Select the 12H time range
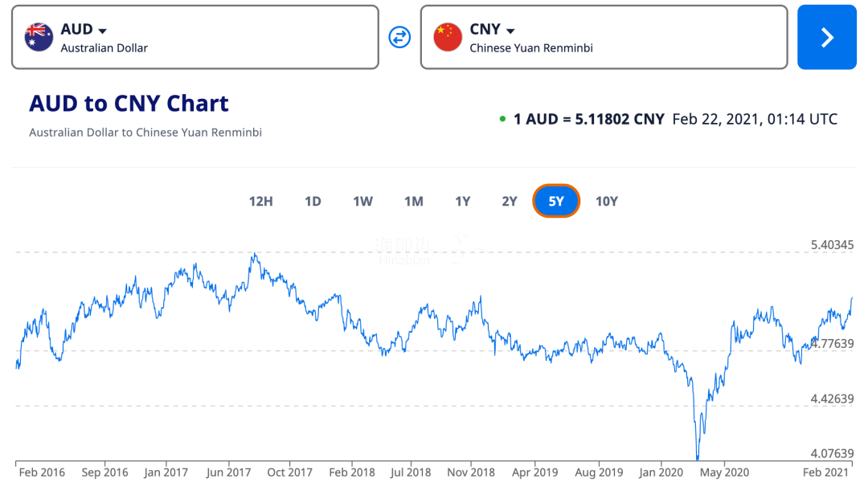Screen dimensions: 868x499 (261, 201)
